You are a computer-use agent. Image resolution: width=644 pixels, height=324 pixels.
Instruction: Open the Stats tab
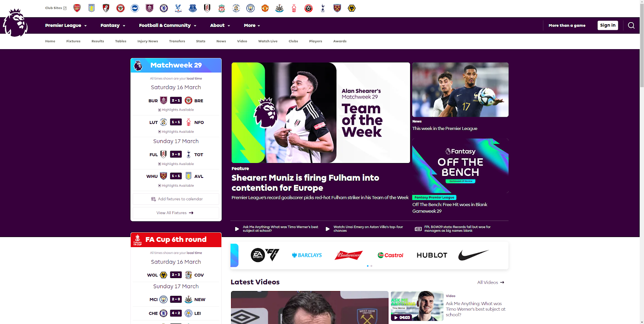click(201, 41)
